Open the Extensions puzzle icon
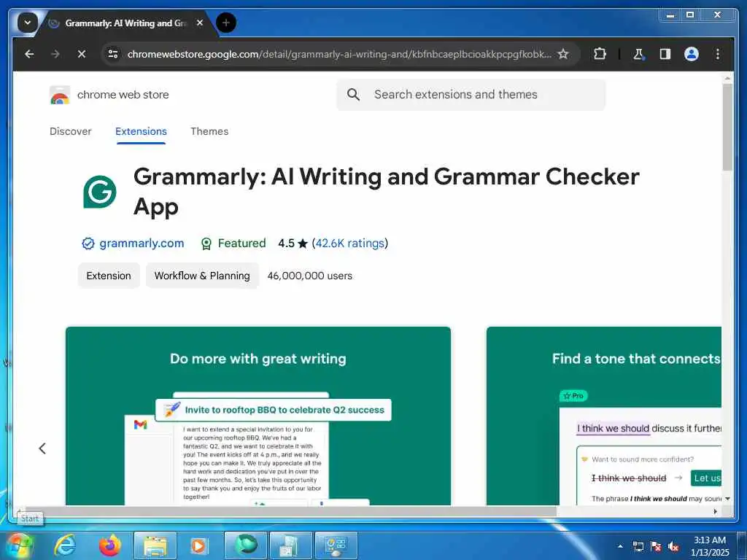This screenshot has height=560, width=747. coord(600,54)
